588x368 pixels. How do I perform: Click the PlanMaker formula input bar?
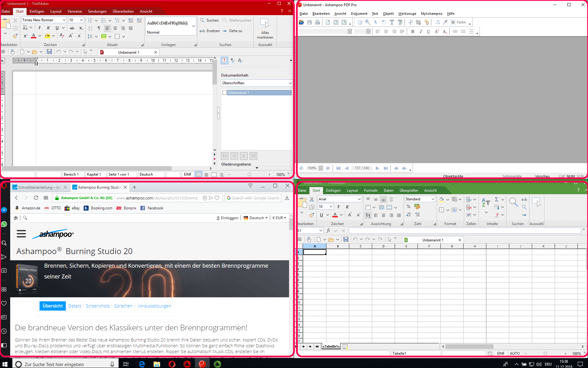[465, 231]
